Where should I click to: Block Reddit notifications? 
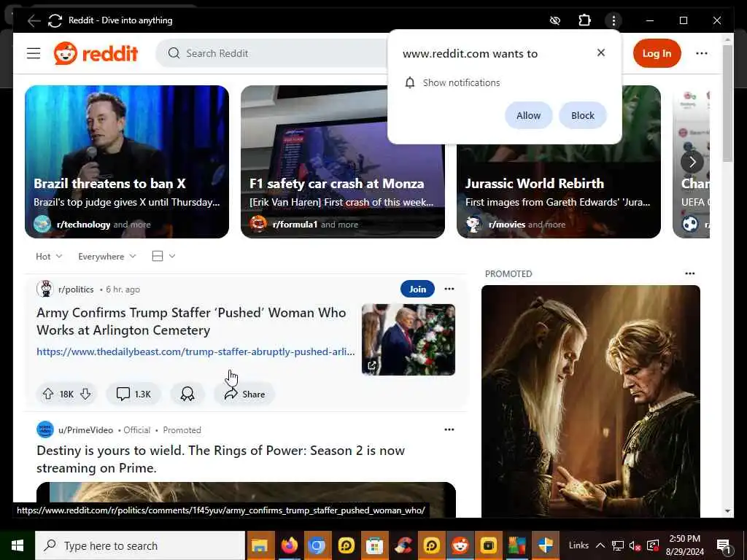(582, 115)
